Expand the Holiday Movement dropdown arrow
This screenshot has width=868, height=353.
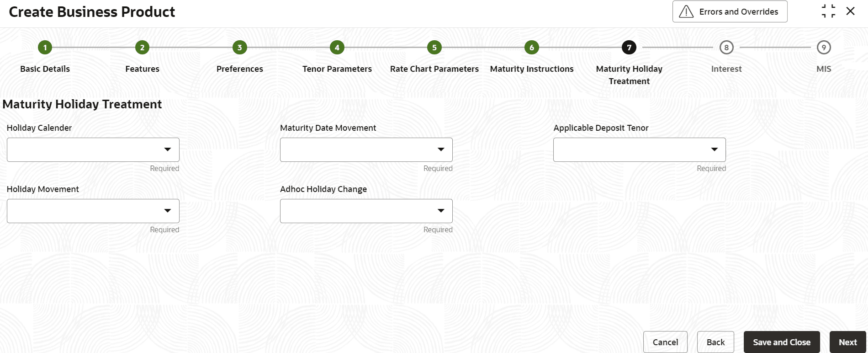click(168, 211)
